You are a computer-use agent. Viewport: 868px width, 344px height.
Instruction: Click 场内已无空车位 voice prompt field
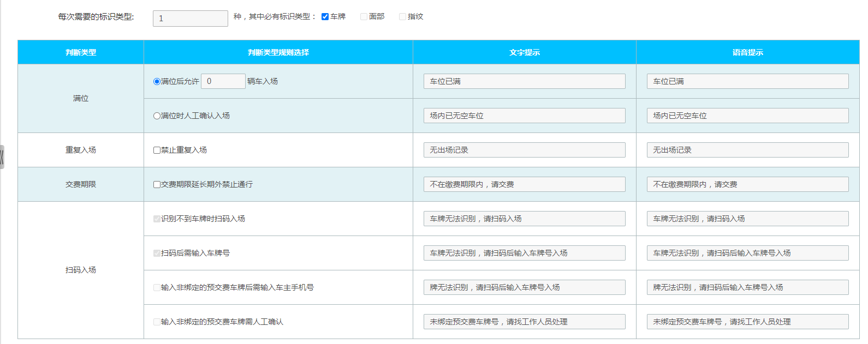click(x=747, y=116)
